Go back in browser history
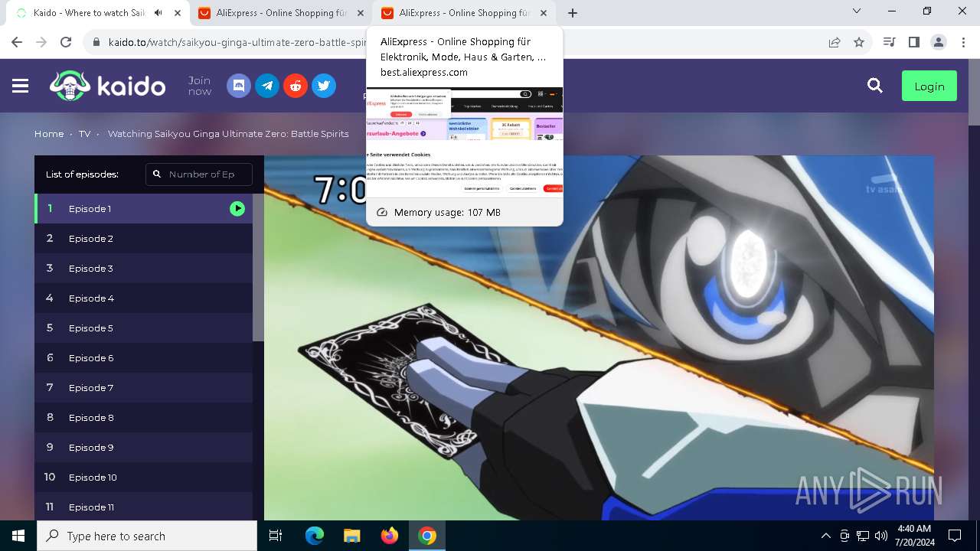 17,43
